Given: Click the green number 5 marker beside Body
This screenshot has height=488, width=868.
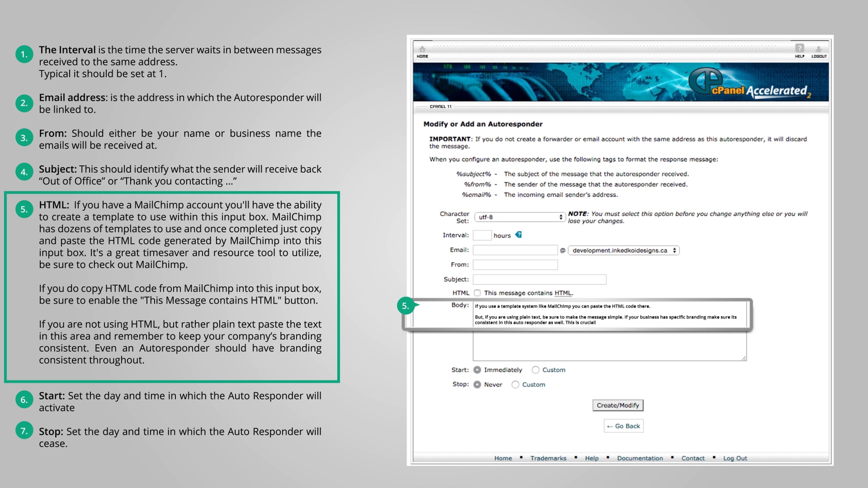Looking at the screenshot, I should pyautogui.click(x=405, y=306).
